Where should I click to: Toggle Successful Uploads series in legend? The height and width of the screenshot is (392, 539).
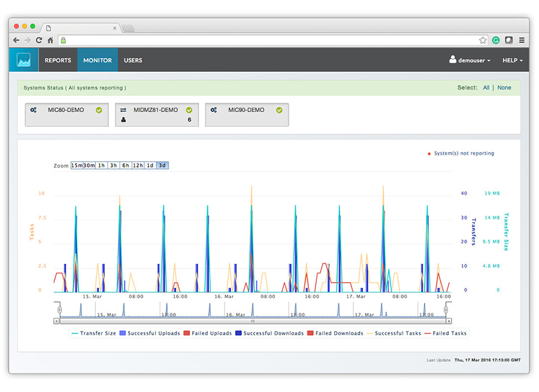(x=150, y=333)
